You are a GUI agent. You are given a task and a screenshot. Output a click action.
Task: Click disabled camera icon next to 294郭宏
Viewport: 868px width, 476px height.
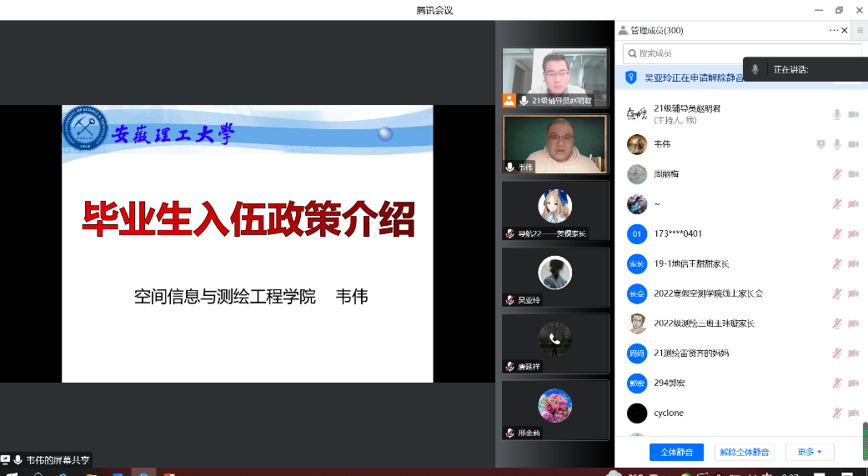[x=853, y=383]
